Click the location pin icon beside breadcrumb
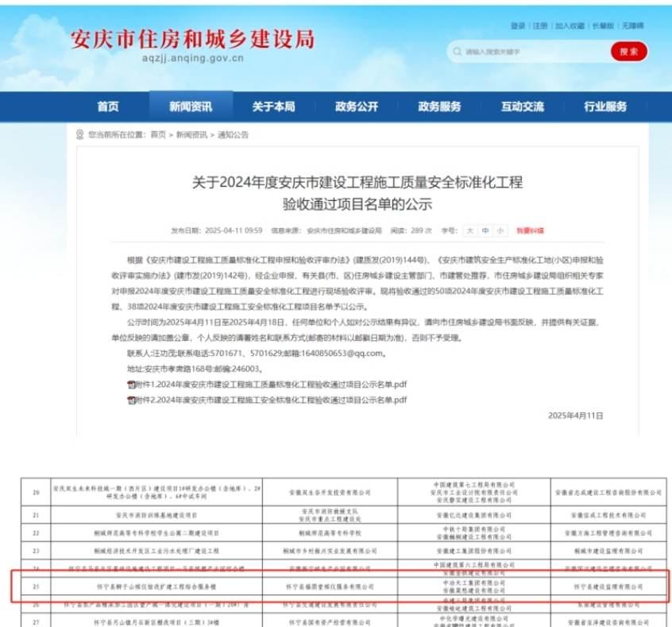Image resolution: width=672 pixels, height=627 pixels. pos(79,134)
